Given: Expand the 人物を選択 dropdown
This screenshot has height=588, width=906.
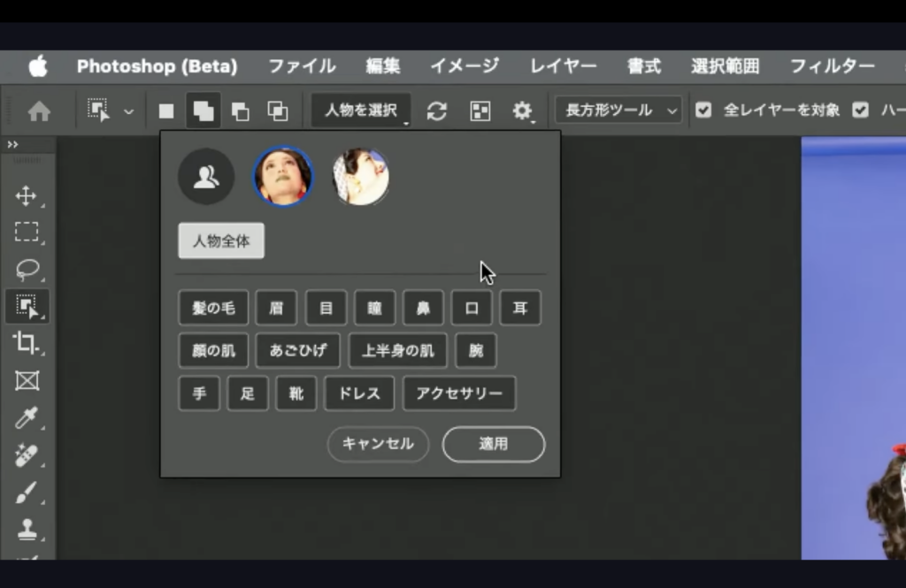Looking at the screenshot, I should (x=361, y=111).
